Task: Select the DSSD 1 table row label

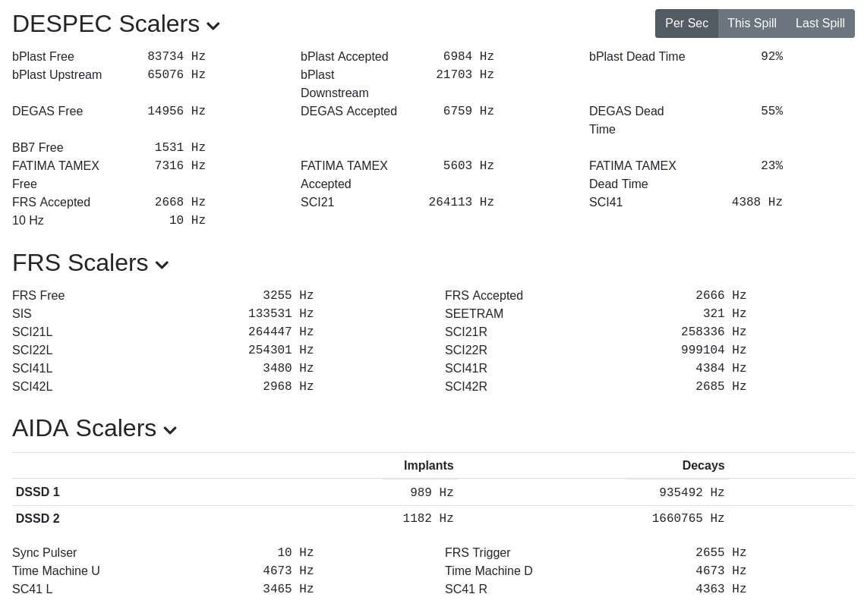Action: tap(38, 492)
